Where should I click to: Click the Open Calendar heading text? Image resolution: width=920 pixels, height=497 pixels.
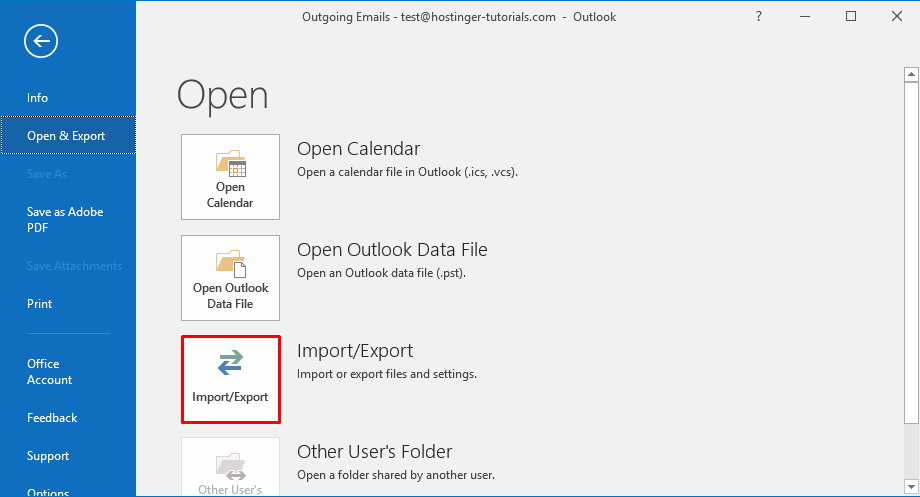coord(358,149)
